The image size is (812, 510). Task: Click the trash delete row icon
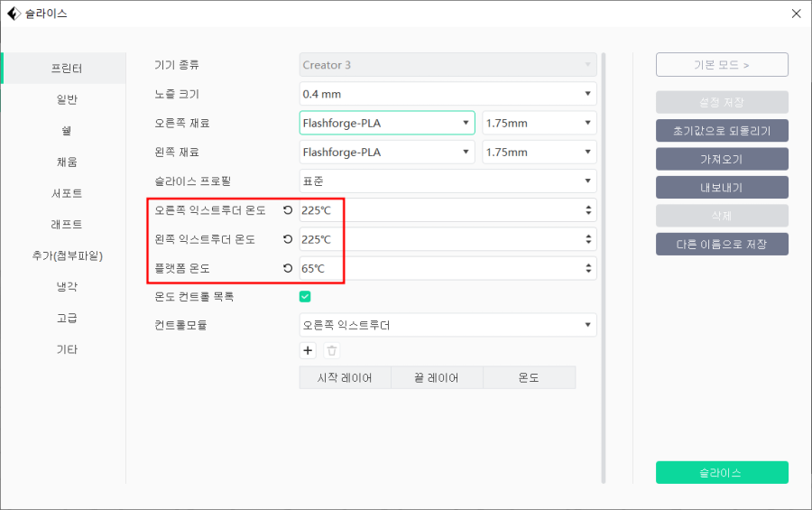332,350
